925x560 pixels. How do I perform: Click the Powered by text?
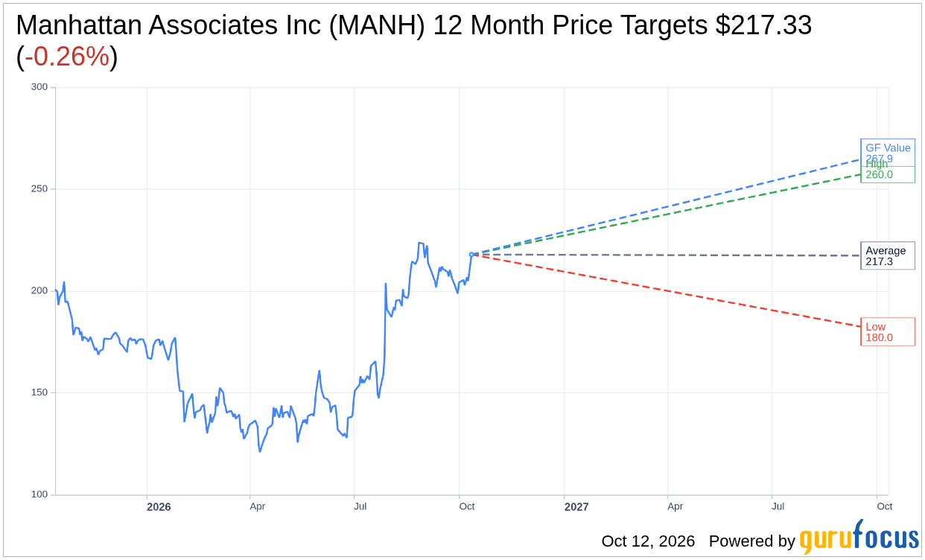tap(752, 541)
